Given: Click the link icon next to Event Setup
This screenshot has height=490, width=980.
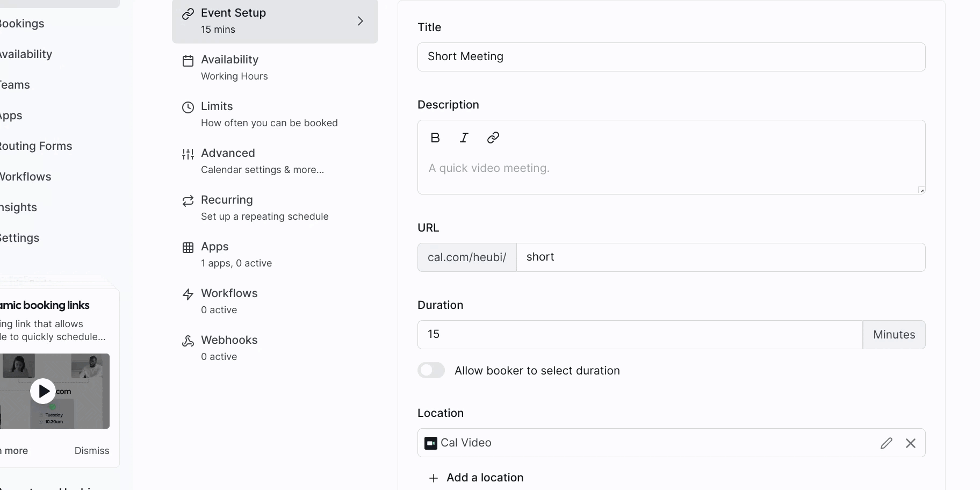Looking at the screenshot, I should coord(188,13).
